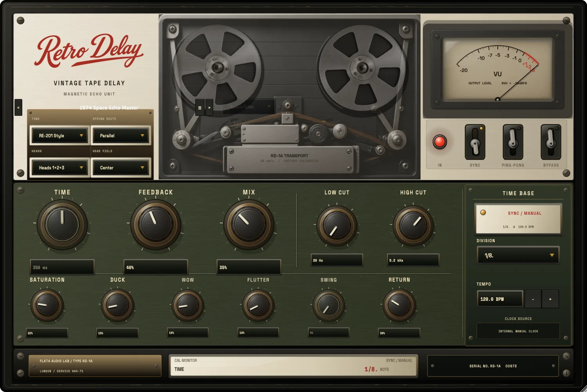Click the MIX knob

[249, 225]
